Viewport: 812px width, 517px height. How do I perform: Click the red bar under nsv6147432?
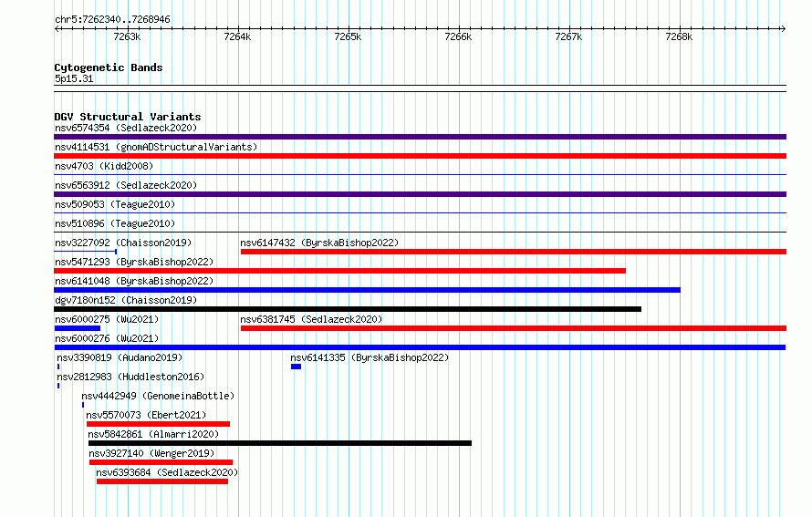pyautogui.click(x=514, y=252)
